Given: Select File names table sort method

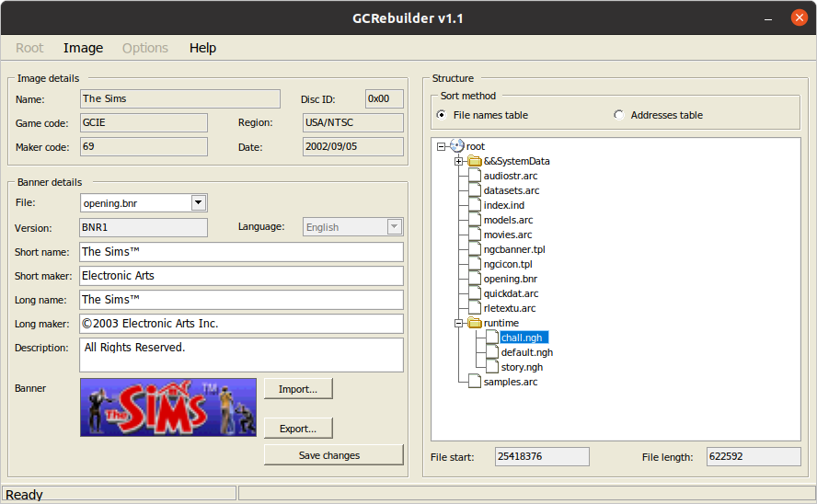Looking at the screenshot, I should tap(442, 115).
